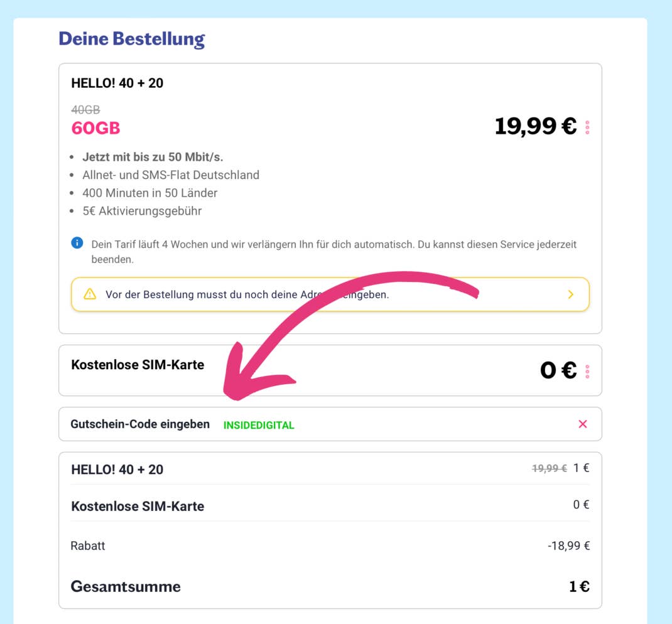The width and height of the screenshot is (672, 624).
Task: Click the -18,99 € discount amount
Action: click(x=568, y=546)
